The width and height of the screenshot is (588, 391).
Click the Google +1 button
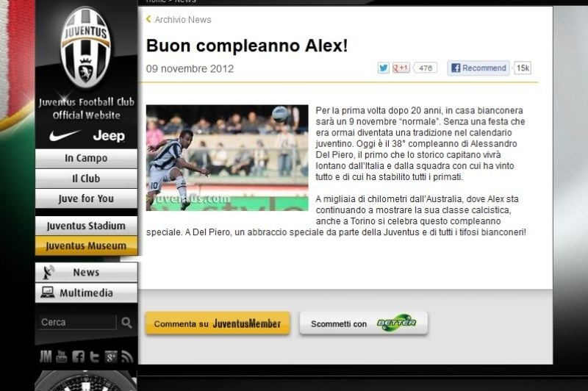401,68
